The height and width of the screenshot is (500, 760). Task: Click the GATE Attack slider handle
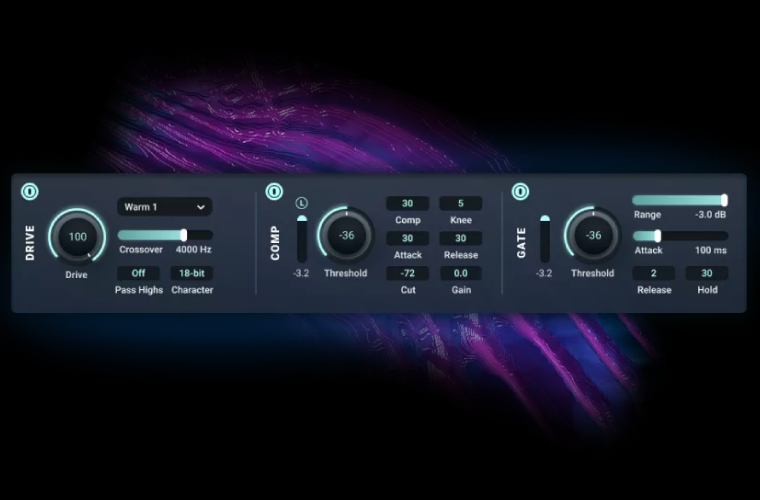pos(657,235)
